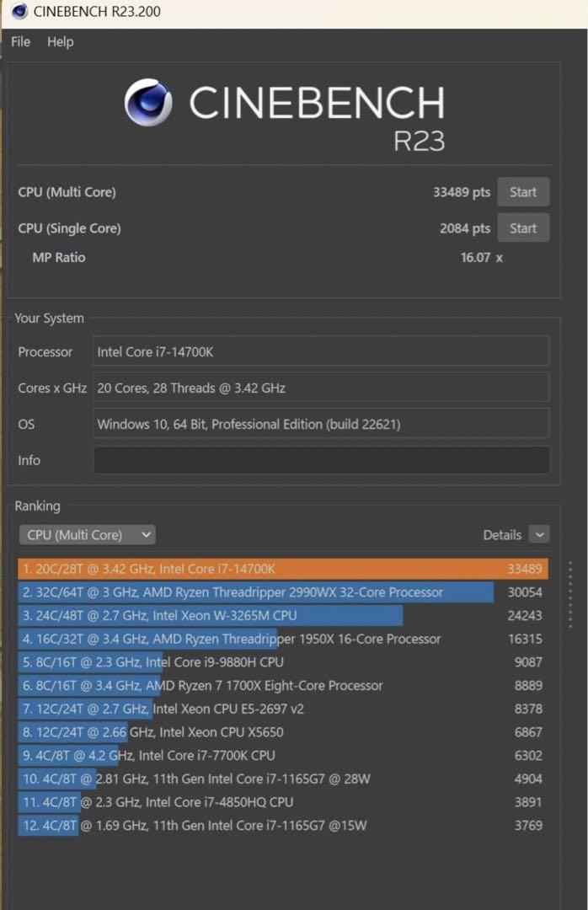The width and height of the screenshot is (588, 910).
Task: Click the Cinebench icon in title bar
Action: [19, 11]
